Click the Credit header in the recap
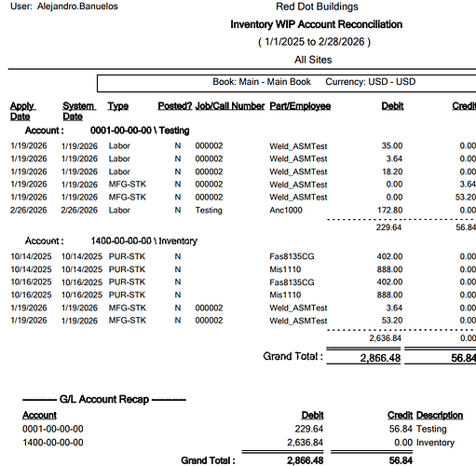476x466 pixels. 400,416
